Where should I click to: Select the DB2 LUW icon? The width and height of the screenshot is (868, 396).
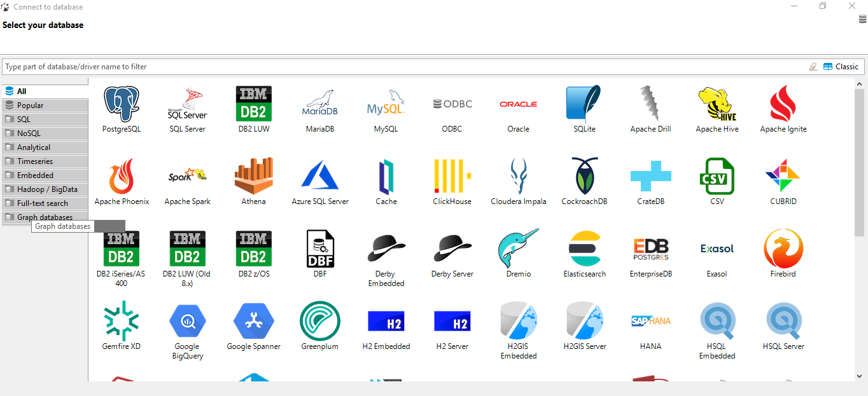(x=254, y=104)
